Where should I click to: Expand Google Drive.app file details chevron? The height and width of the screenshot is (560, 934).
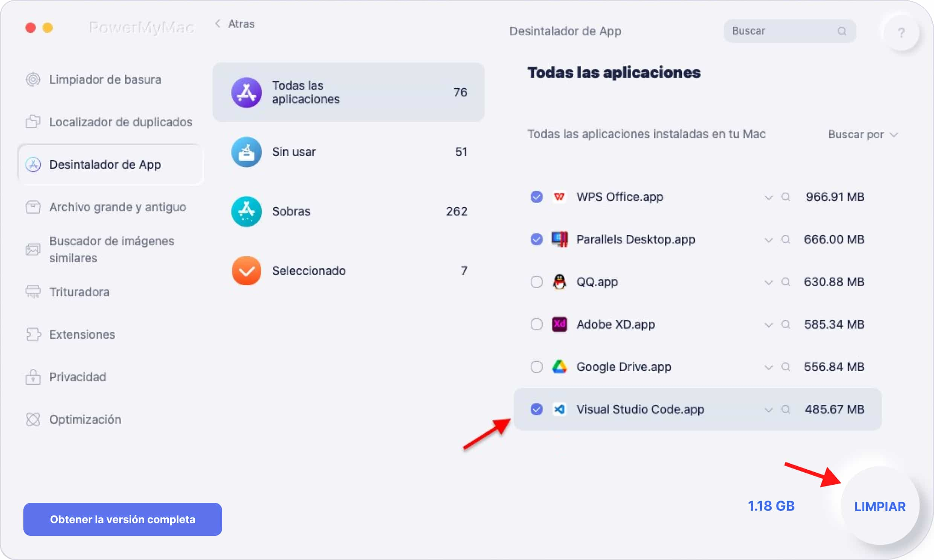pyautogui.click(x=768, y=367)
